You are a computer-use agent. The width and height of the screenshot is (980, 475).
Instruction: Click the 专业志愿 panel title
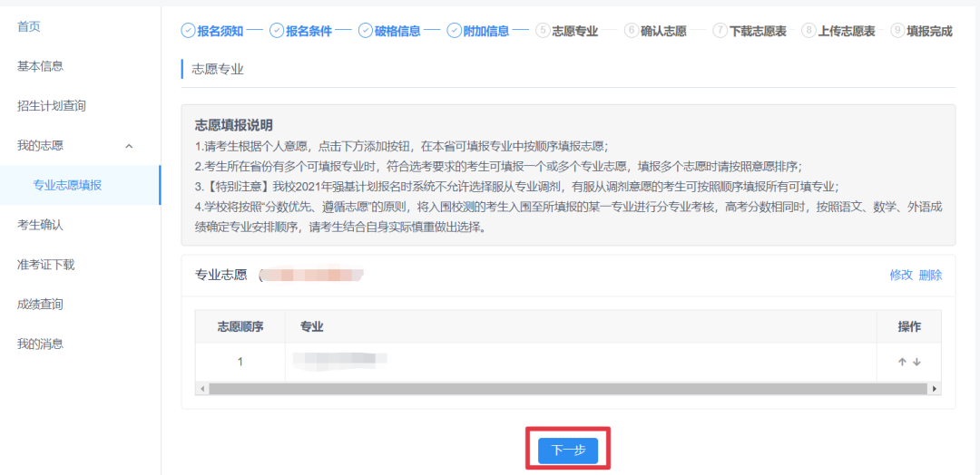221,276
